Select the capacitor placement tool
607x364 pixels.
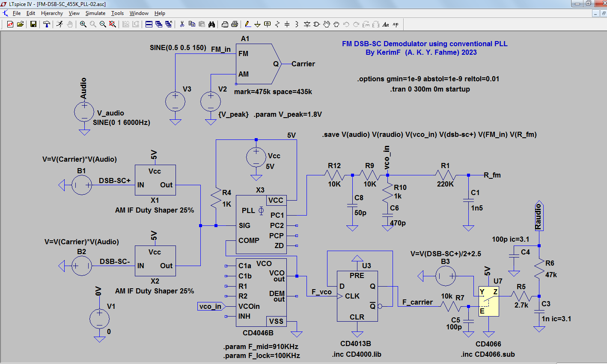coord(287,24)
